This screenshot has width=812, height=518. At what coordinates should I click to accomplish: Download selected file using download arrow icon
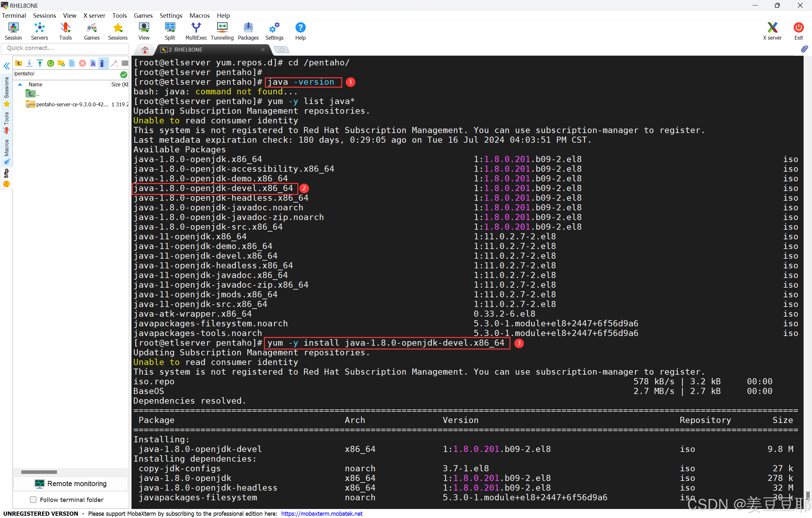tap(29, 63)
